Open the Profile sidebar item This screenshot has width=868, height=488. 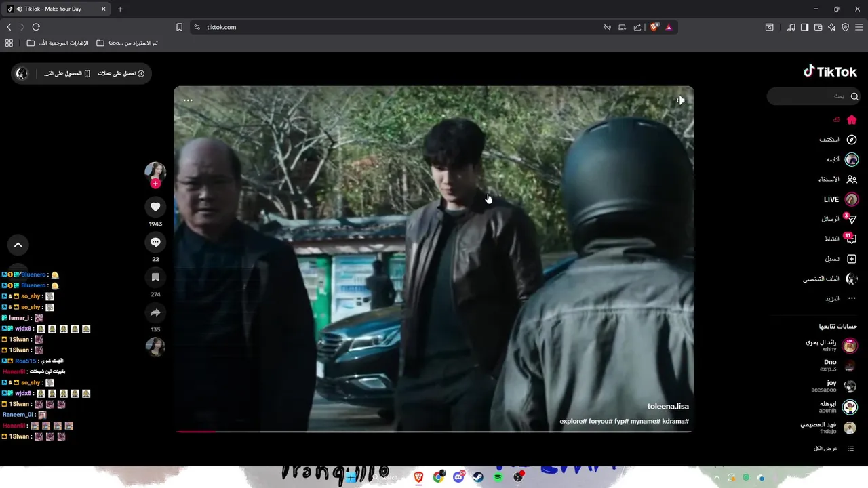pos(831,279)
